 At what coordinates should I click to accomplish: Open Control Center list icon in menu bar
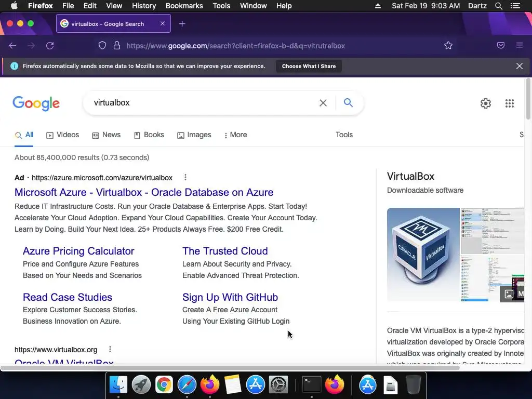515,6
